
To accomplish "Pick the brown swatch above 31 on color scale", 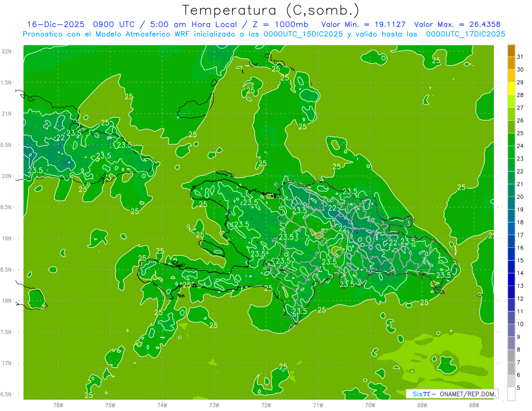I will tap(511, 51).
